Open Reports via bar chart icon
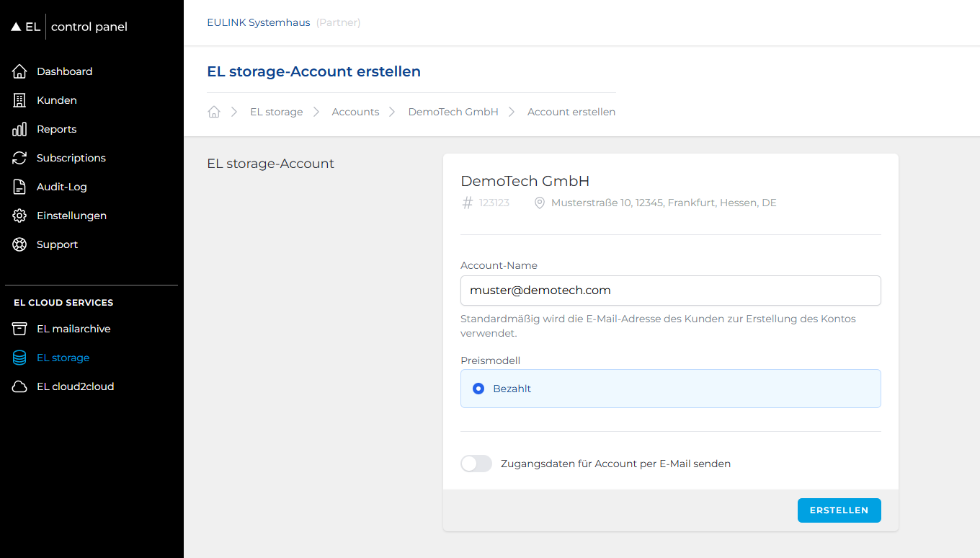 [x=19, y=129]
